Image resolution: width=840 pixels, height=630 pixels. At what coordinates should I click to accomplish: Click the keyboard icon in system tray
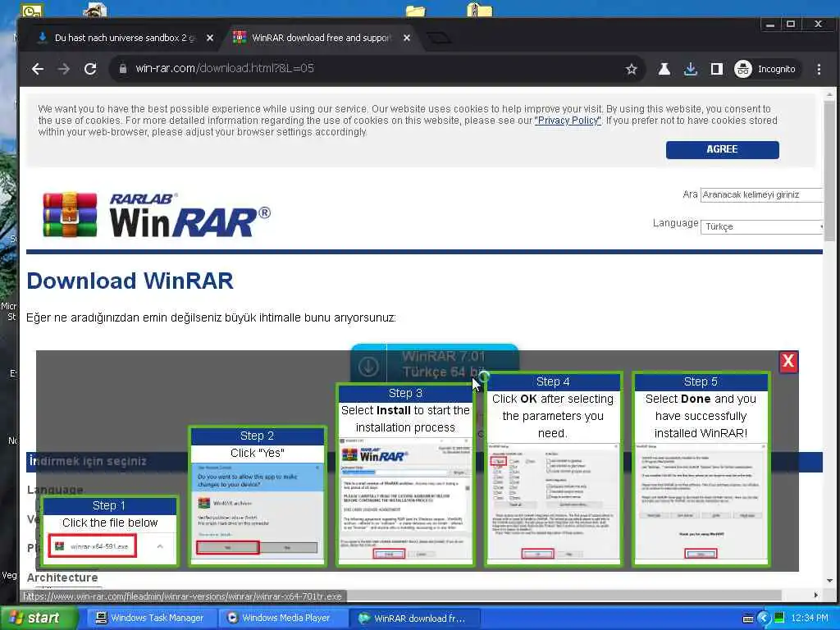click(x=748, y=619)
